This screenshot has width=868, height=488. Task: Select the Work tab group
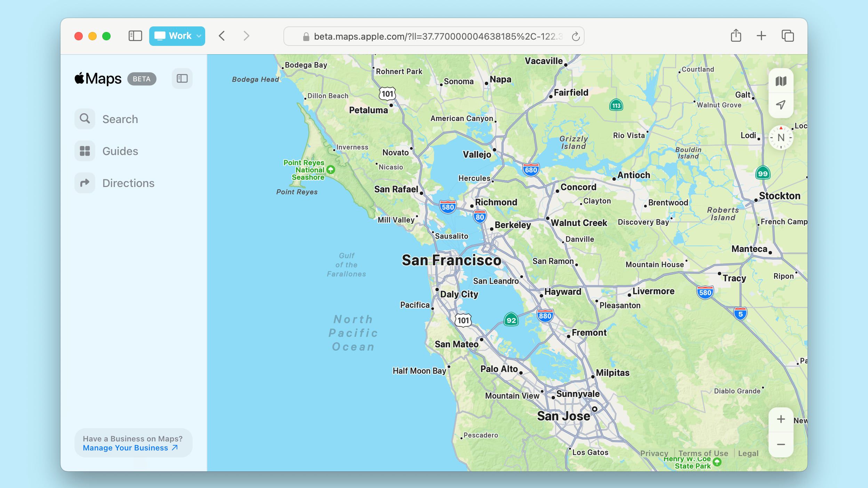[177, 35]
